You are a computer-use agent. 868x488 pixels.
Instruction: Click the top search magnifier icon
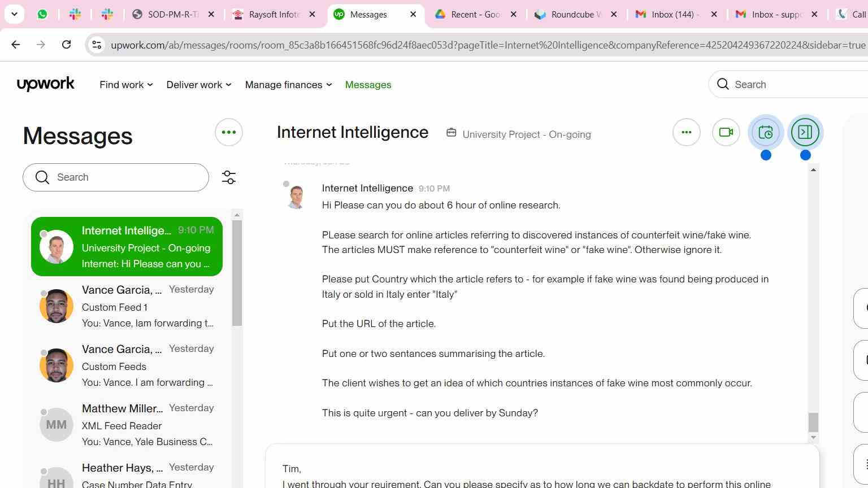coord(723,84)
